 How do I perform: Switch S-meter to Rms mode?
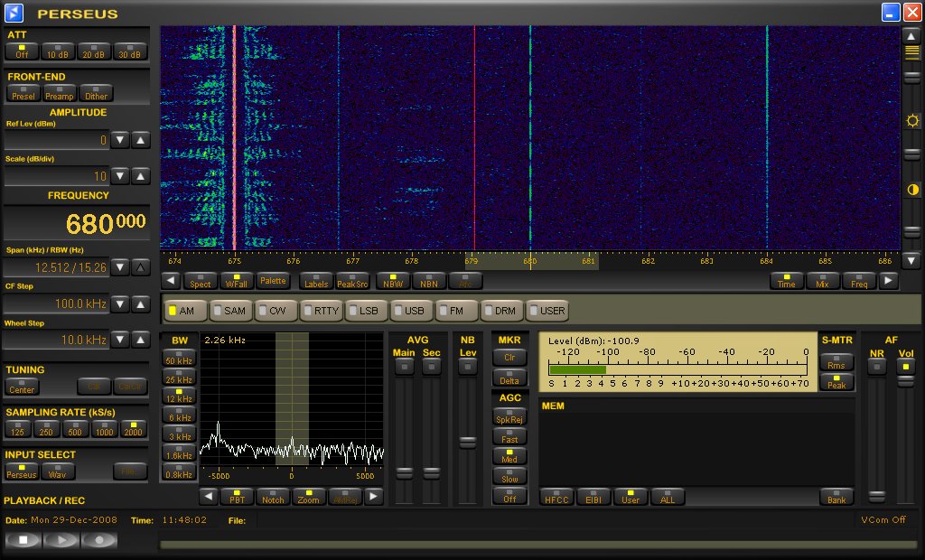pos(836,362)
